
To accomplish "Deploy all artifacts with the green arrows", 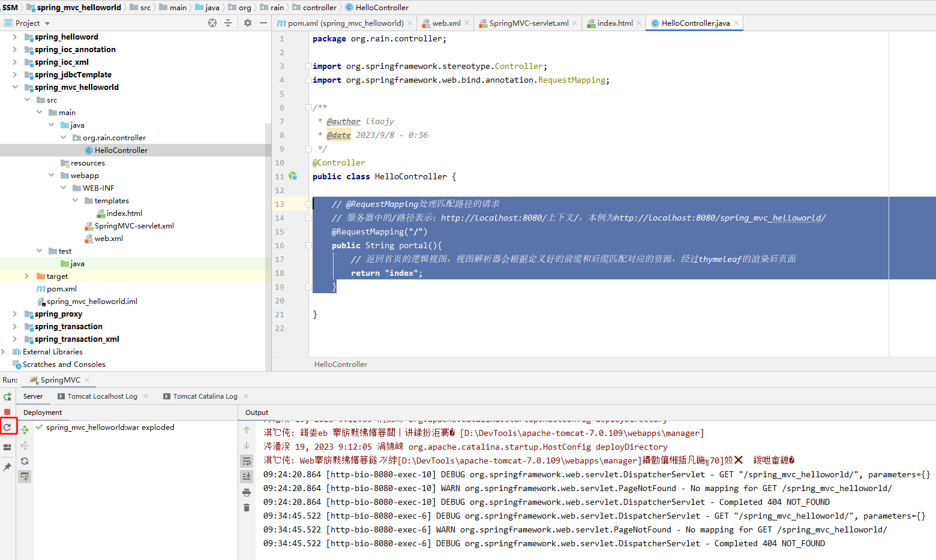I will pyautogui.click(x=25, y=429).
